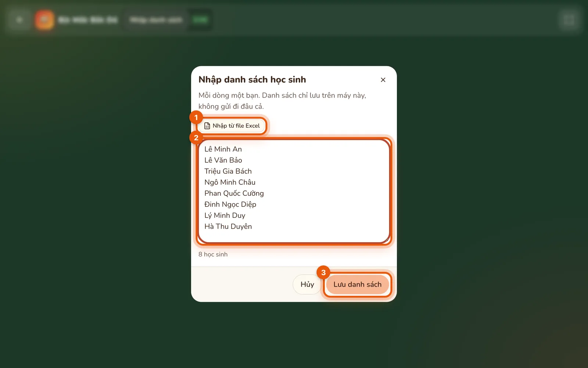Save the list with Lưu danh sách

(x=358, y=284)
